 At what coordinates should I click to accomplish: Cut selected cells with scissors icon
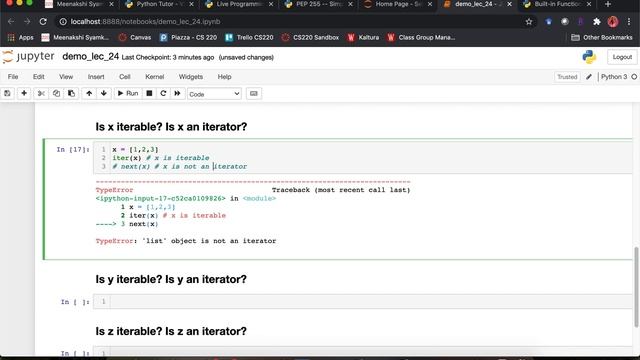(x=41, y=93)
